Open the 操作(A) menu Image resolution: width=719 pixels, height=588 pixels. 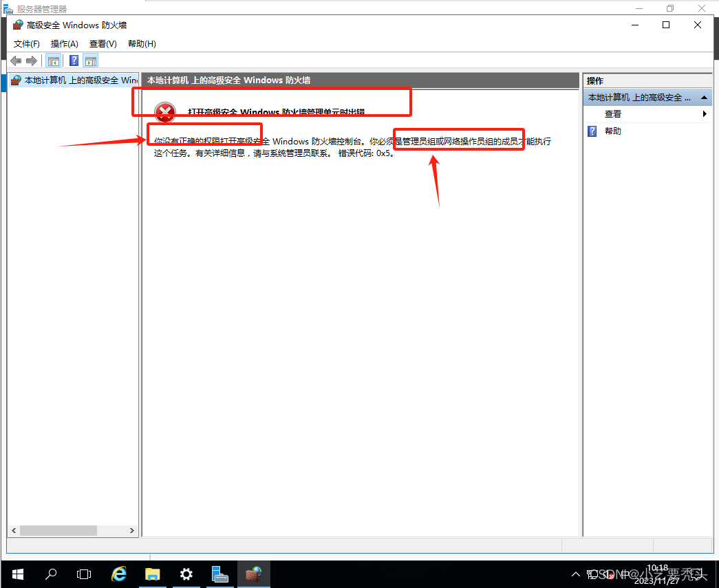coord(64,43)
